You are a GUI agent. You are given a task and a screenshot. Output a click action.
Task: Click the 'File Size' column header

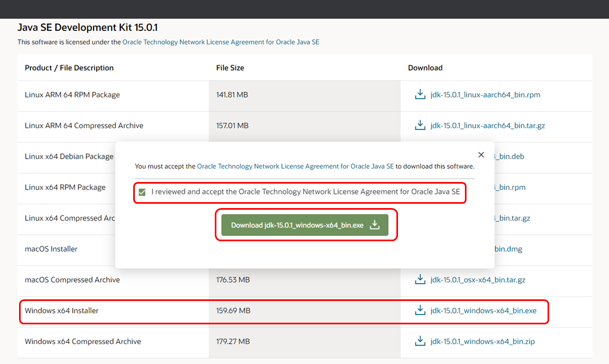(x=230, y=68)
